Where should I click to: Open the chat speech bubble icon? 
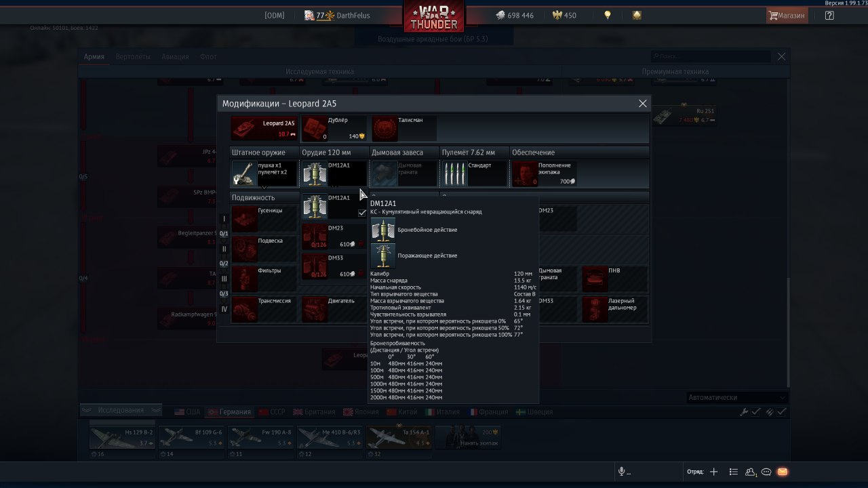(x=766, y=472)
